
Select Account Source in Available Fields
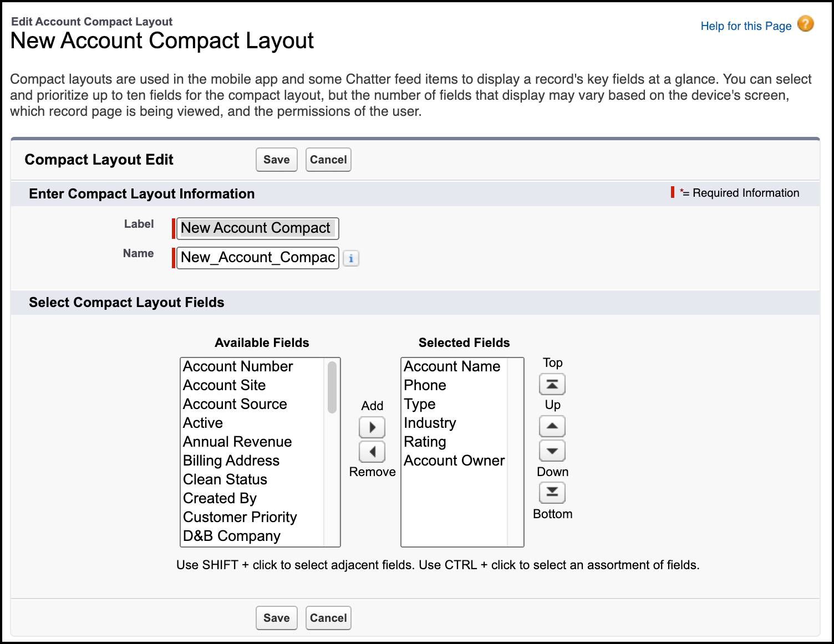pyautogui.click(x=252, y=404)
